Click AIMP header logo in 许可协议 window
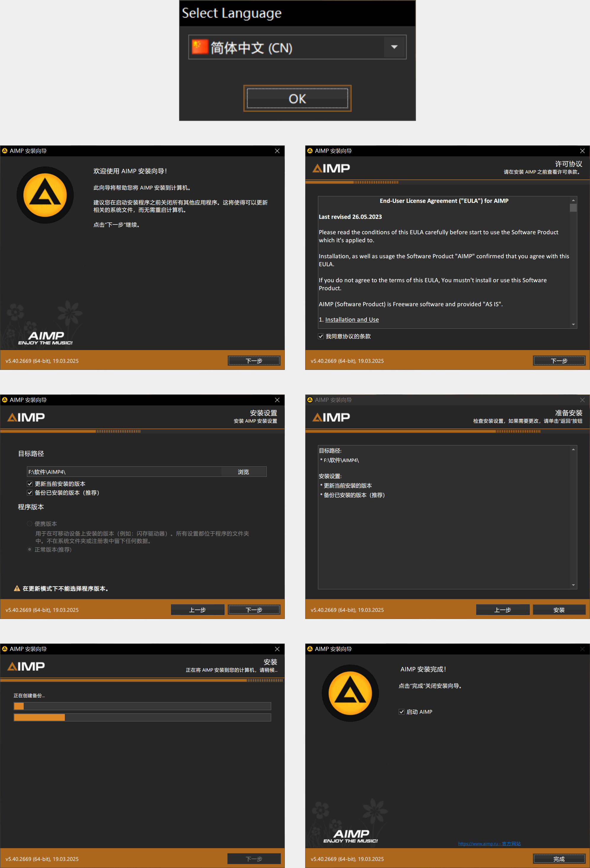The image size is (590, 868). click(x=331, y=169)
